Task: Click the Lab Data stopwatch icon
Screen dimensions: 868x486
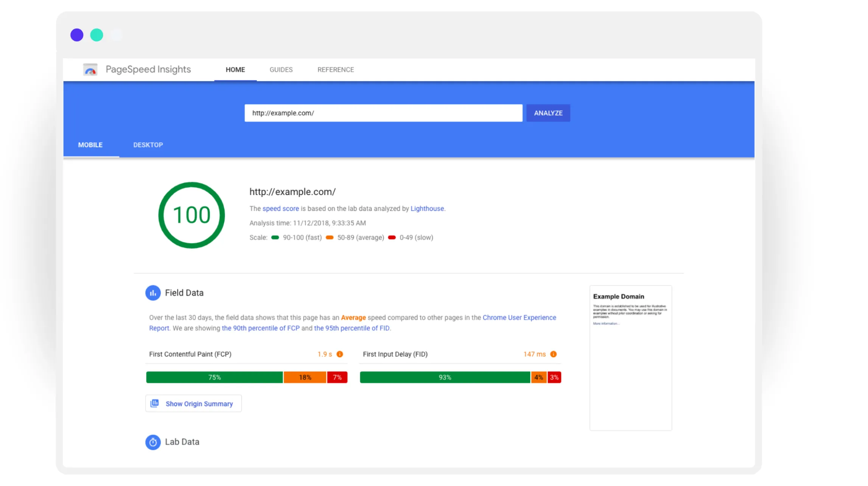Action: 153,442
